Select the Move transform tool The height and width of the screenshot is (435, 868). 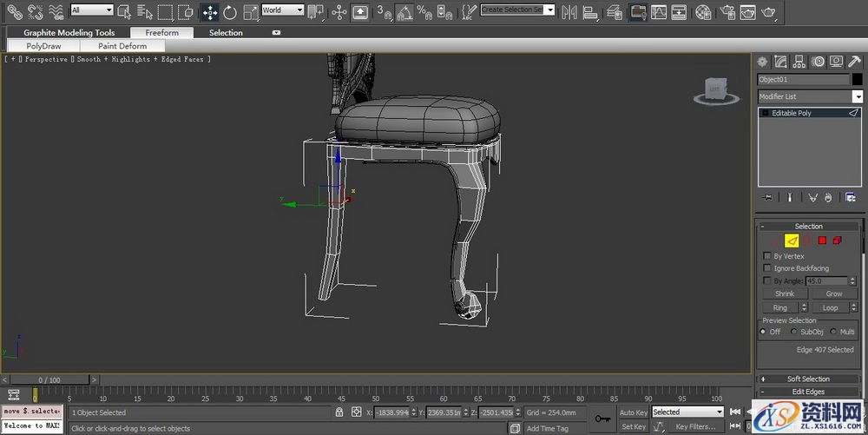209,11
